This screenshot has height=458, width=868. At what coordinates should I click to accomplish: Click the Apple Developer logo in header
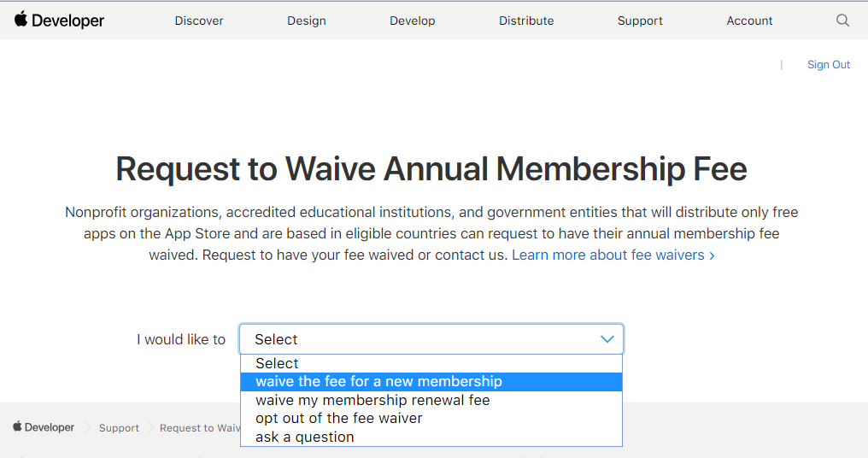tap(59, 21)
